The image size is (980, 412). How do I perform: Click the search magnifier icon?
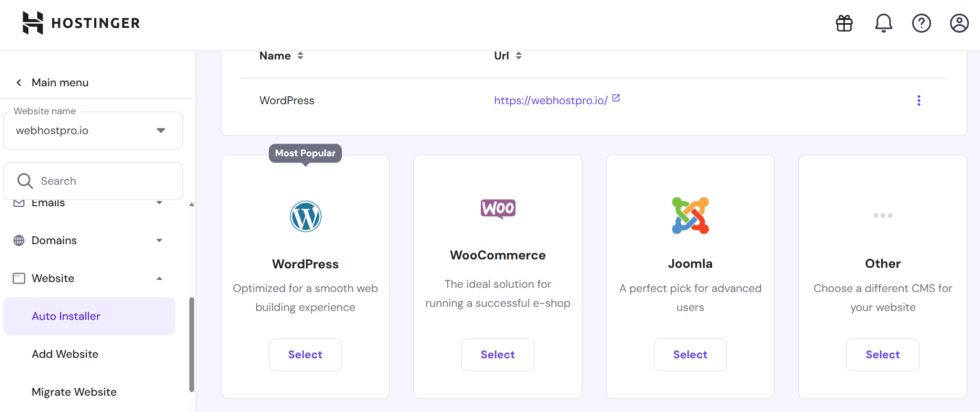25,181
